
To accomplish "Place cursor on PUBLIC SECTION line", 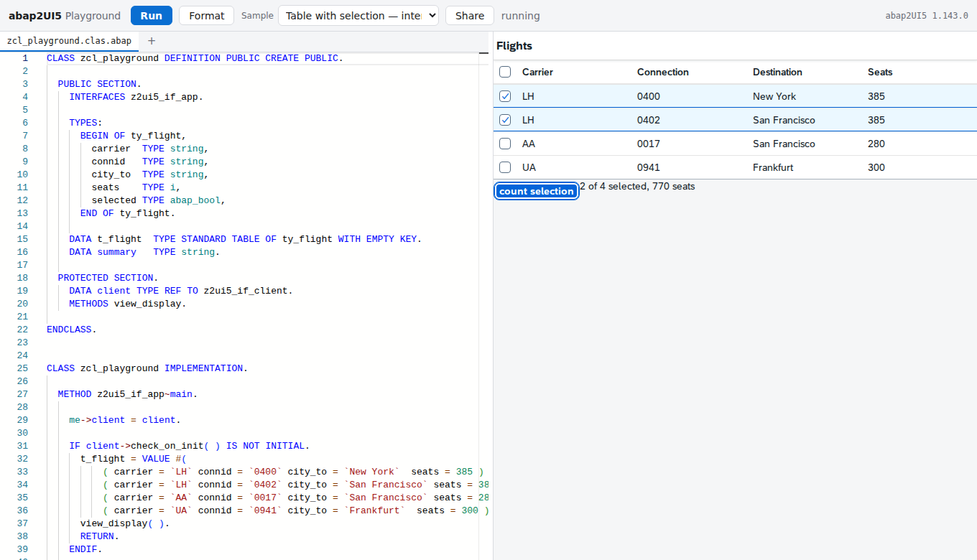I will point(100,84).
